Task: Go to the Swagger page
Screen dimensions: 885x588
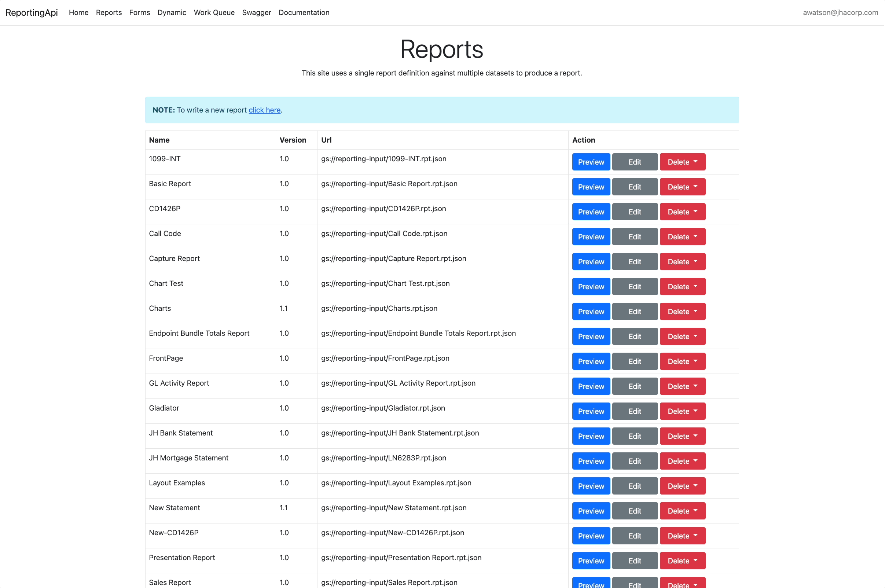Action: pos(257,12)
